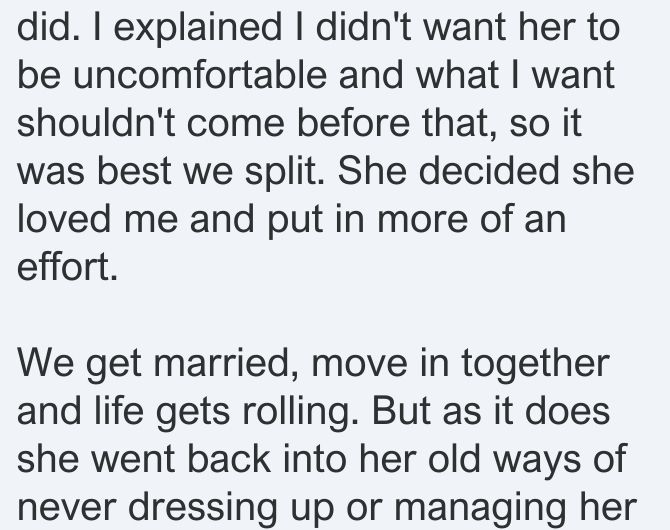This screenshot has height=530, width=670.
Task: Click the word "split." in the text
Action: [285, 172]
